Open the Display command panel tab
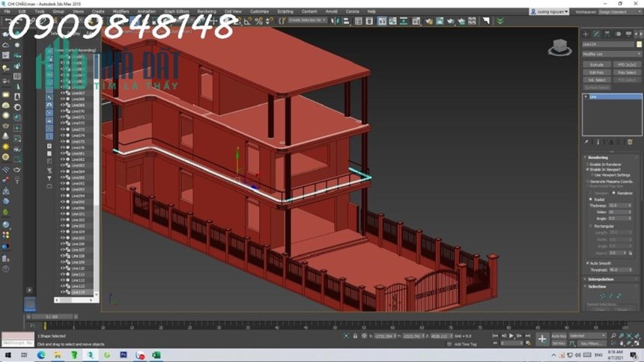 tap(628, 34)
